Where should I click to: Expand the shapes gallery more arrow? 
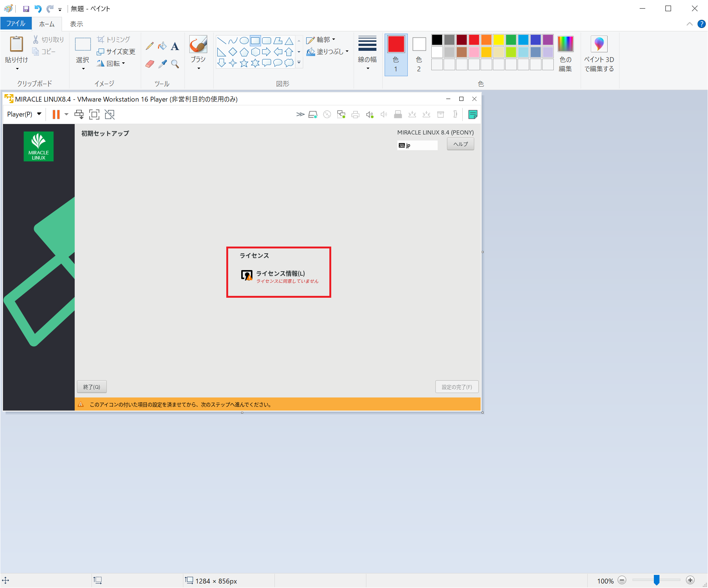tap(299, 63)
